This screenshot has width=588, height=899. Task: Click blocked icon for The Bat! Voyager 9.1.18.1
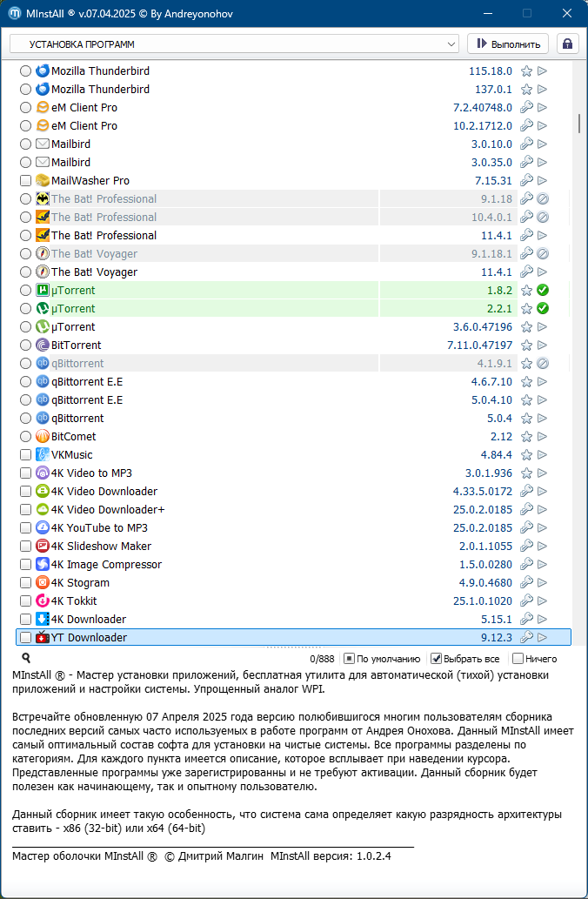tap(543, 253)
